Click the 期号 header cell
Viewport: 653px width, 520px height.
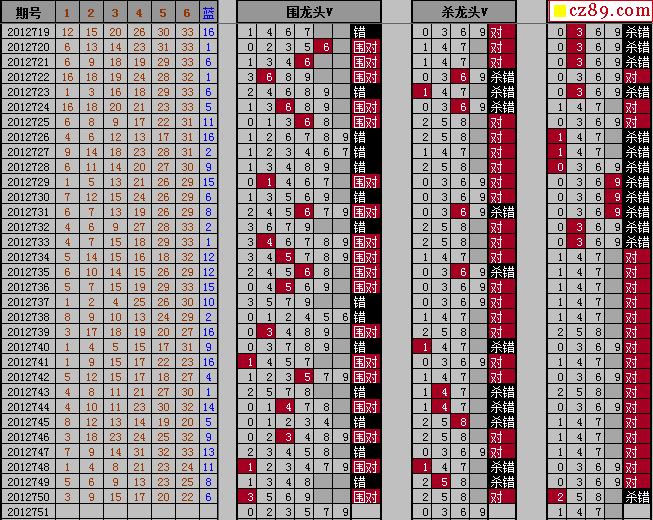click(x=28, y=13)
